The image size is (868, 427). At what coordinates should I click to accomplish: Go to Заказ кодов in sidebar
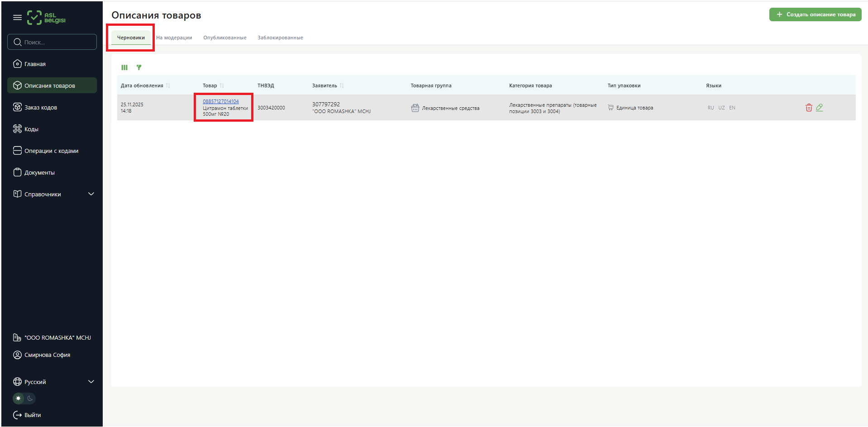click(41, 107)
